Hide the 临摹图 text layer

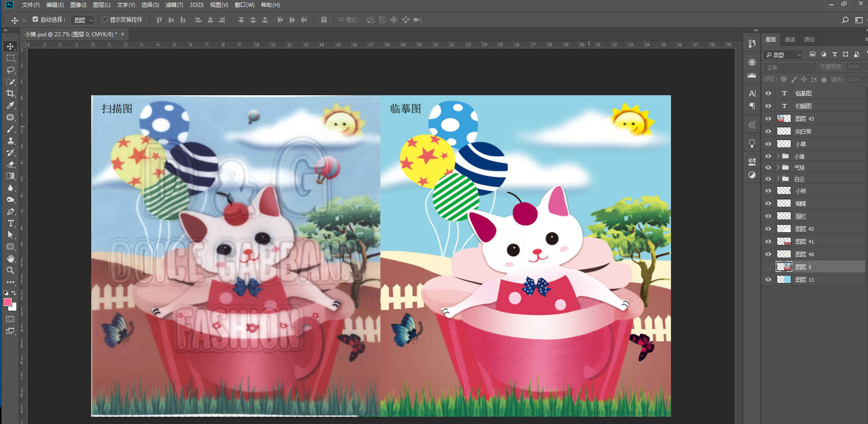(768, 93)
